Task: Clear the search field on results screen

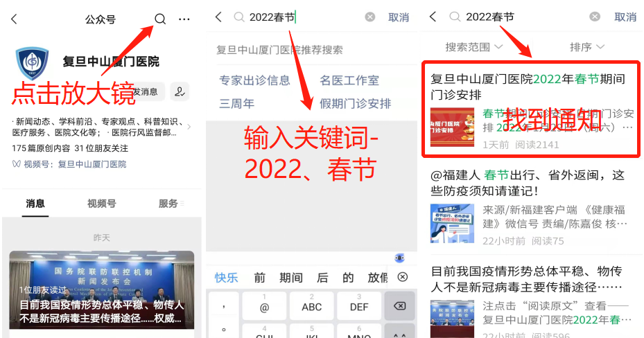Action: [x=595, y=17]
